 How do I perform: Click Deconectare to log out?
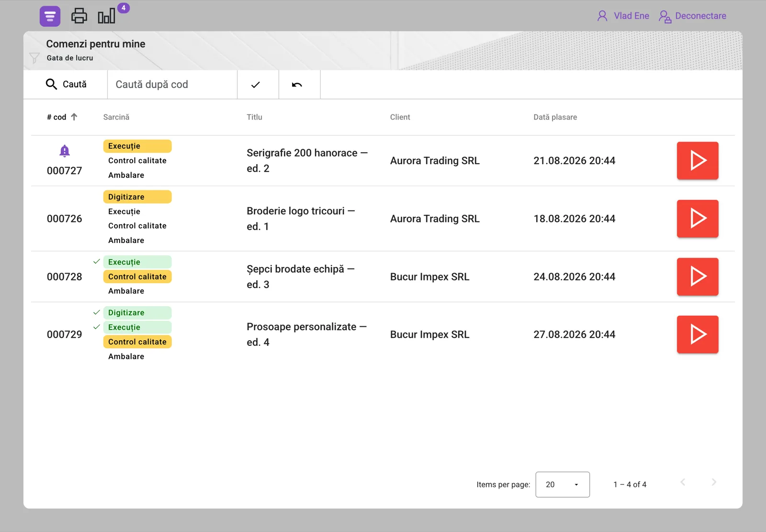click(x=692, y=16)
